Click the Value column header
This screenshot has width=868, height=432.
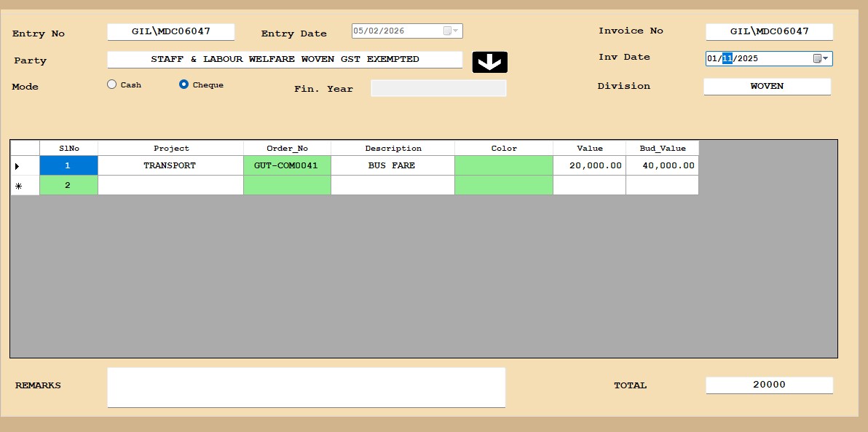589,149
